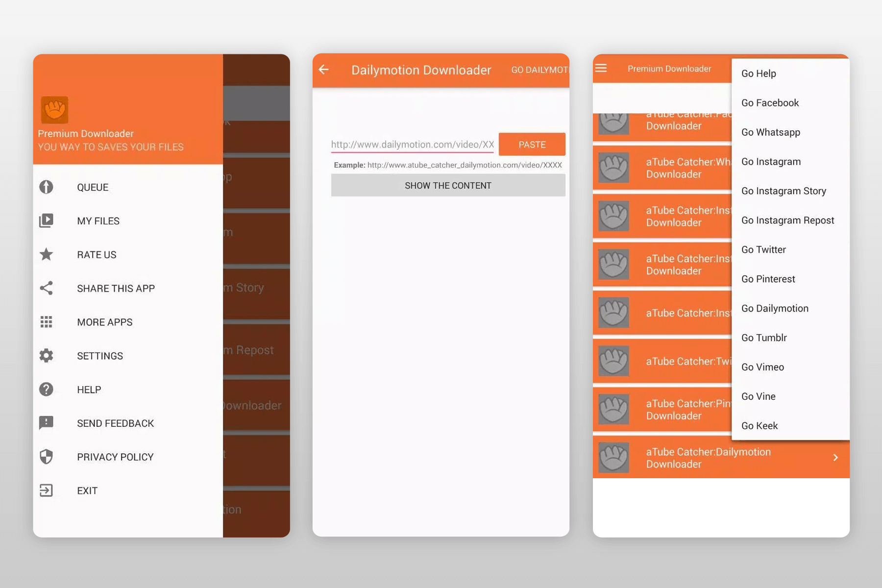The height and width of the screenshot is (588, 882).
Task: Tap the back arrow on Dailymotion Downloader
Action: (323, 70)
